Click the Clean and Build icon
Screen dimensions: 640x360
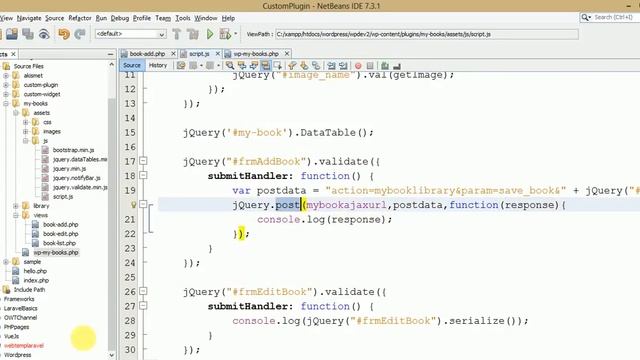click(193, 34)
